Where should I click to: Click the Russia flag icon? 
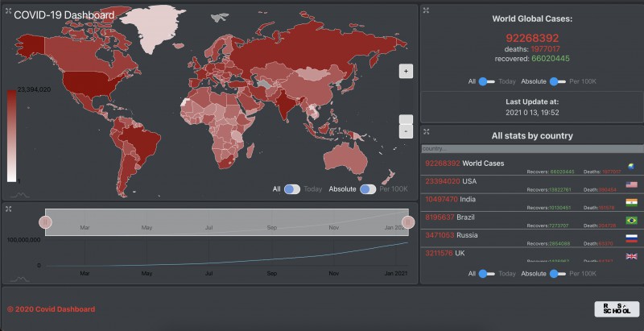tap(631, 238)
